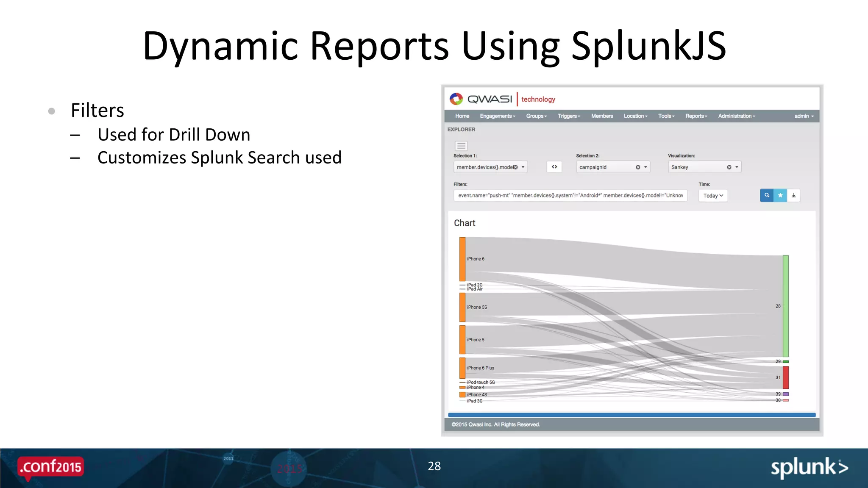The image size is (868, 488).
Task: Click the Qwasi logo icon
Action: click(x=456, y=99)
